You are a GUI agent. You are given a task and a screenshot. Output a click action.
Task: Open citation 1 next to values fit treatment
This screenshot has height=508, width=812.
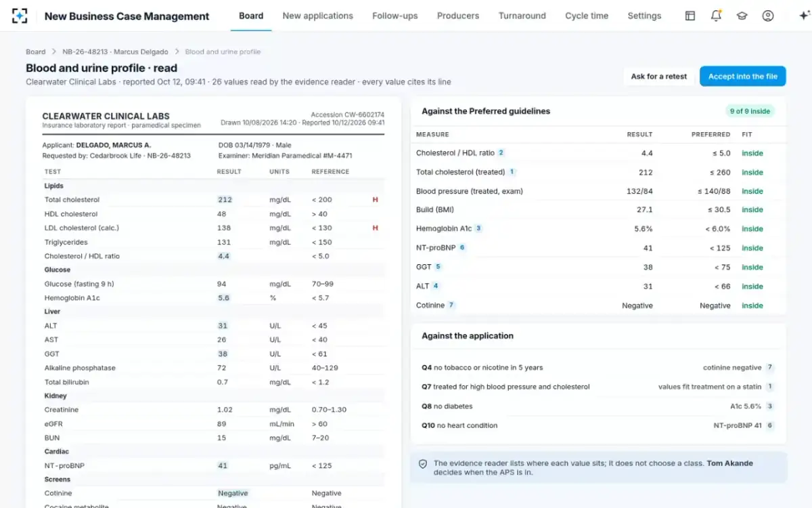[769, 387]
